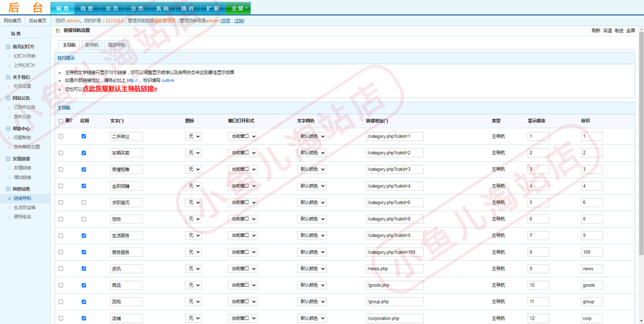Click the icon beside 链接导航设置 title
This screenshot has height=324, width=644.
tap(58, 31)
